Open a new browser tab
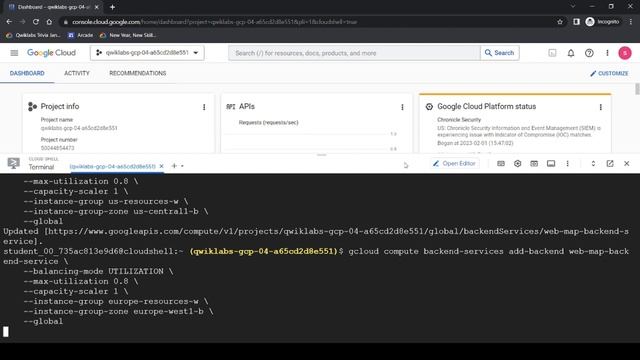The height and width of the screenshot is (360, 640). pyautogui.click(x=112, y=7)
